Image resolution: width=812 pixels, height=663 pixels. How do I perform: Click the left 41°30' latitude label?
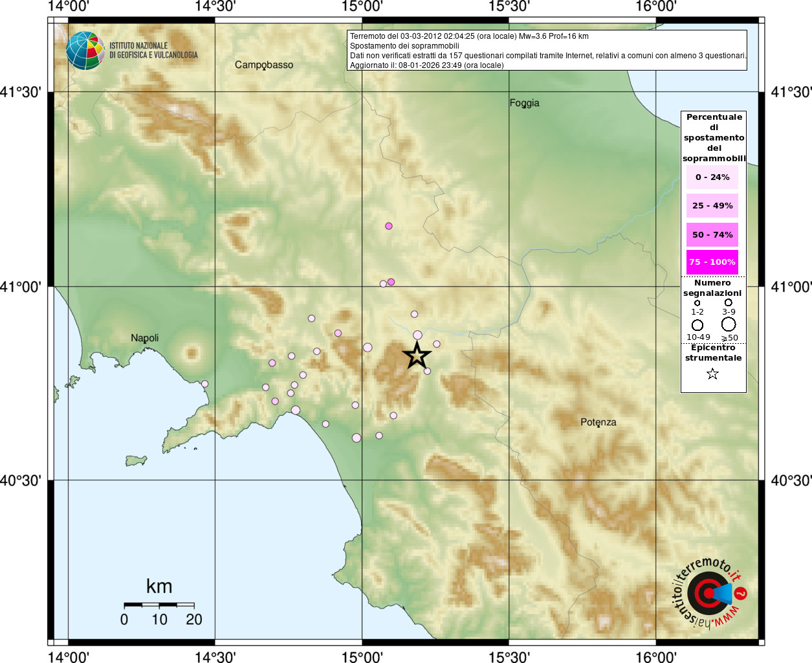click(x=21, y=92)
